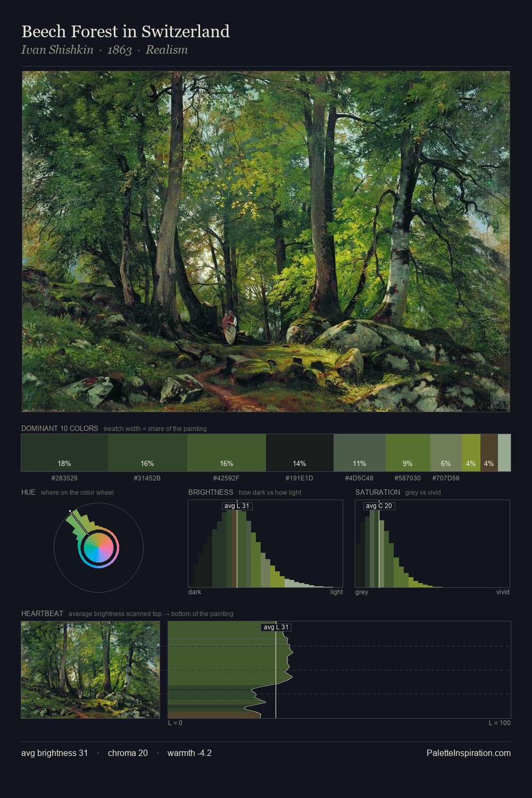Click avg L 31 label in Brightness histogram
This screenshot has width=532, height=798.
click(x=237, y=506)
